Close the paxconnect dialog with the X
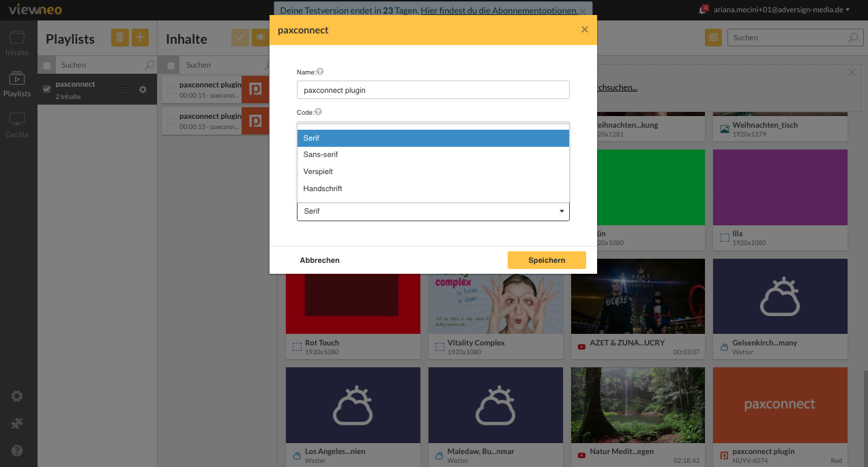 (584, 29)
